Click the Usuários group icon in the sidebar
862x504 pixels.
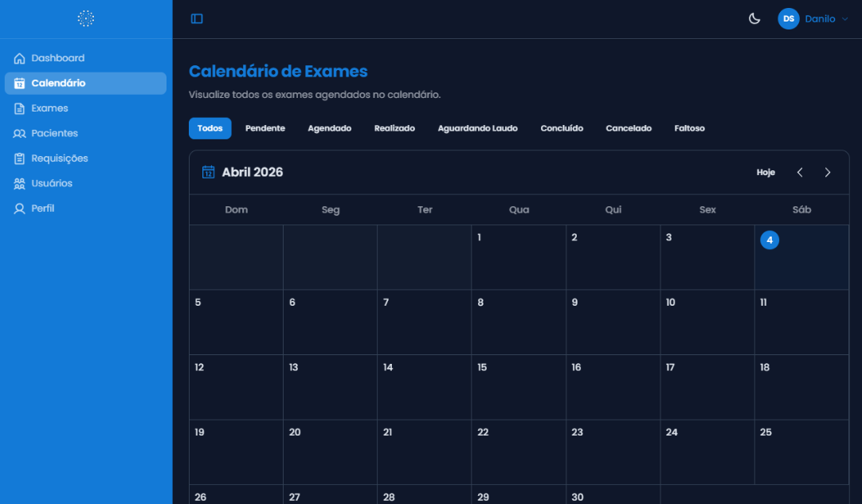[19, 184]
